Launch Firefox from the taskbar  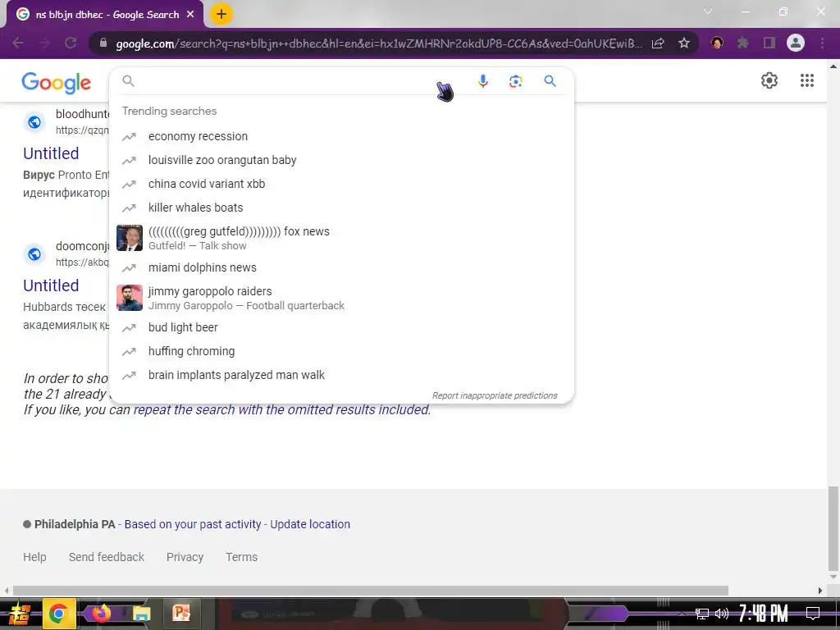point(101,613)
